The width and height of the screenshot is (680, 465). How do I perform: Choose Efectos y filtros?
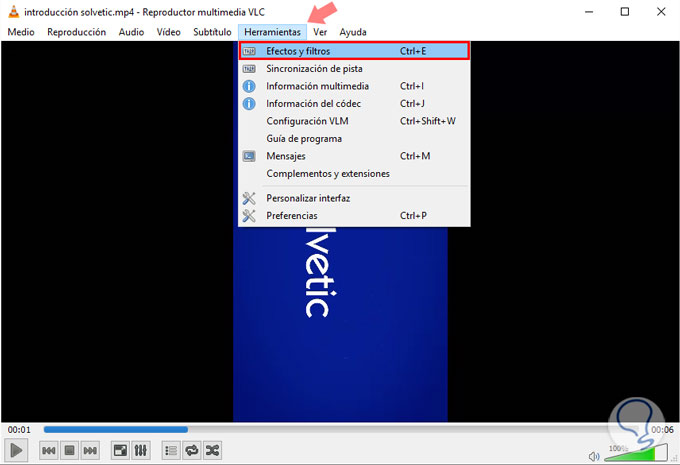354,51
